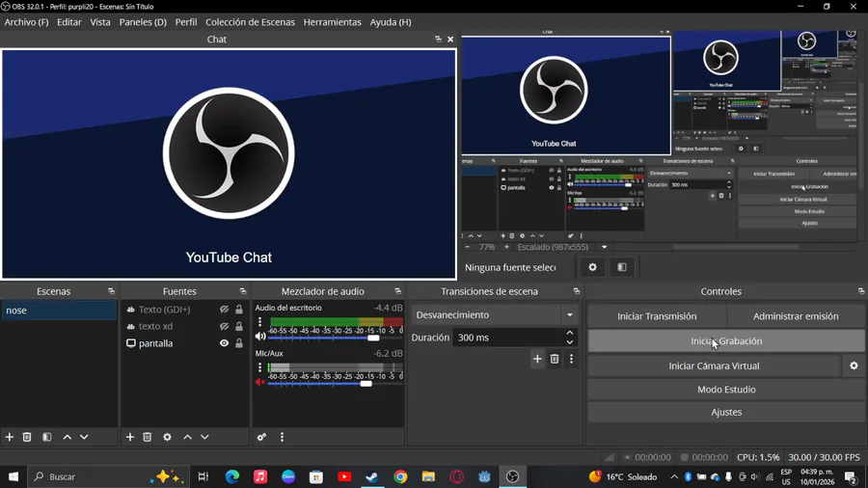Open Virtual Camera settings gear
Viewport: 868px width, 488px height.
[854, 366]
